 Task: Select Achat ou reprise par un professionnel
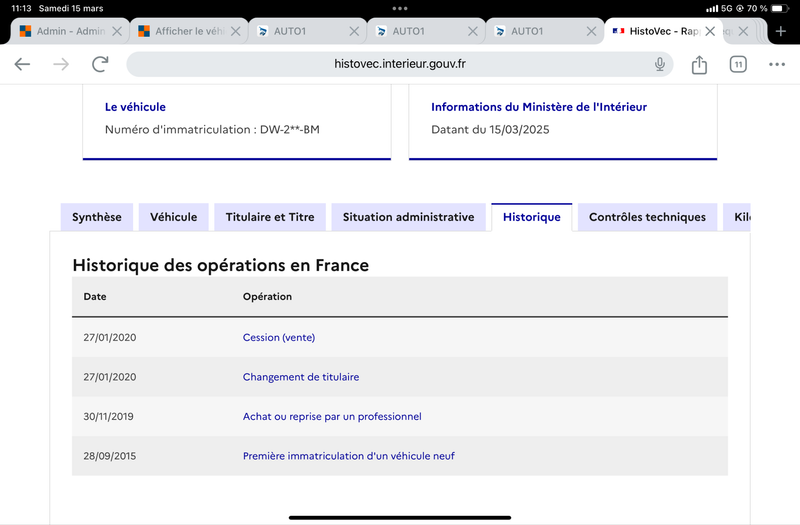point(332,416)
